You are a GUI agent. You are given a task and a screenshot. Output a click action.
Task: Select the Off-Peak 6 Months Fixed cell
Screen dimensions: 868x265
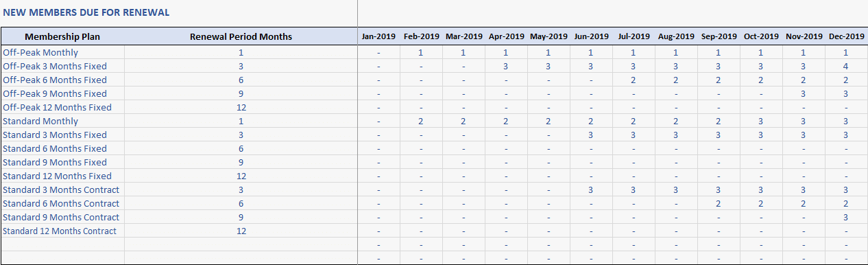[x=62, y=80]
